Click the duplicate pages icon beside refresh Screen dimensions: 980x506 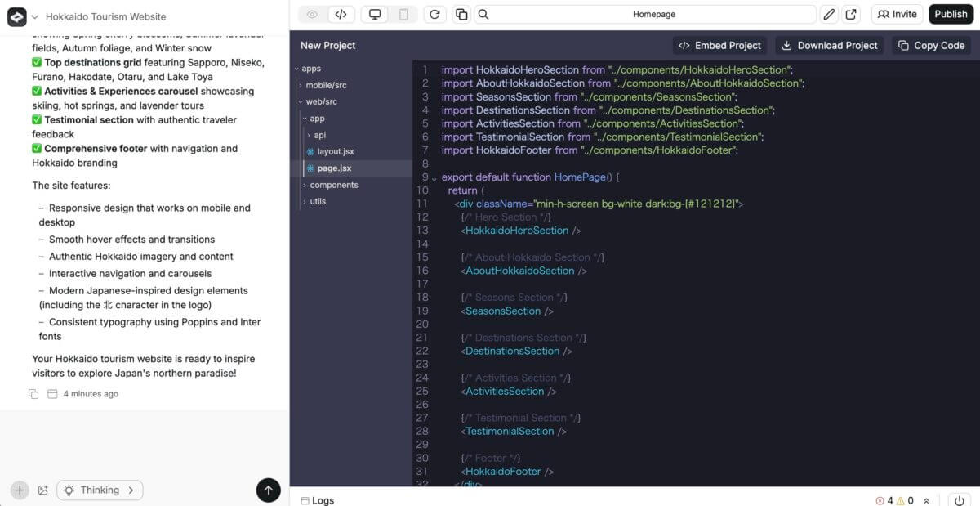coord(461,14)
